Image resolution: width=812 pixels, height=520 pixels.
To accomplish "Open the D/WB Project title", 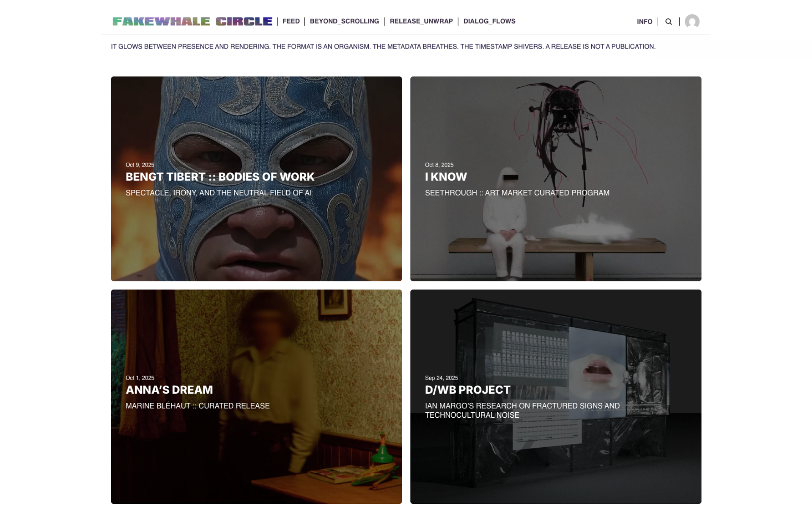I will coord(468,390).
